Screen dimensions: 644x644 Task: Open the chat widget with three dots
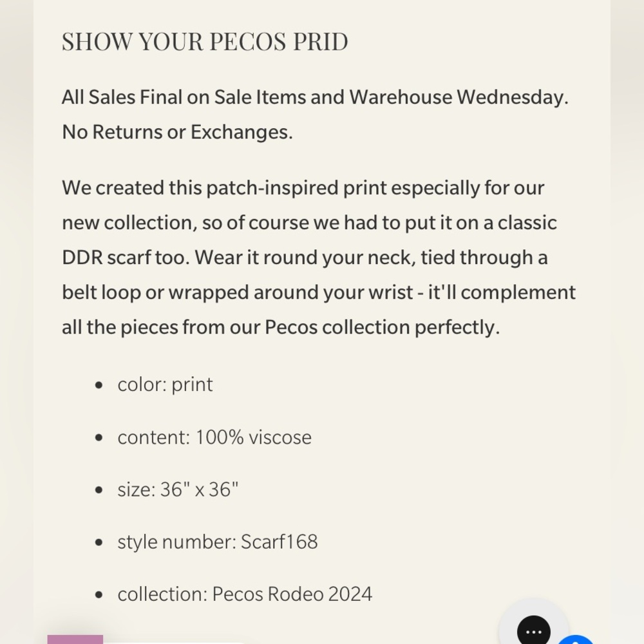click(533, 630)
